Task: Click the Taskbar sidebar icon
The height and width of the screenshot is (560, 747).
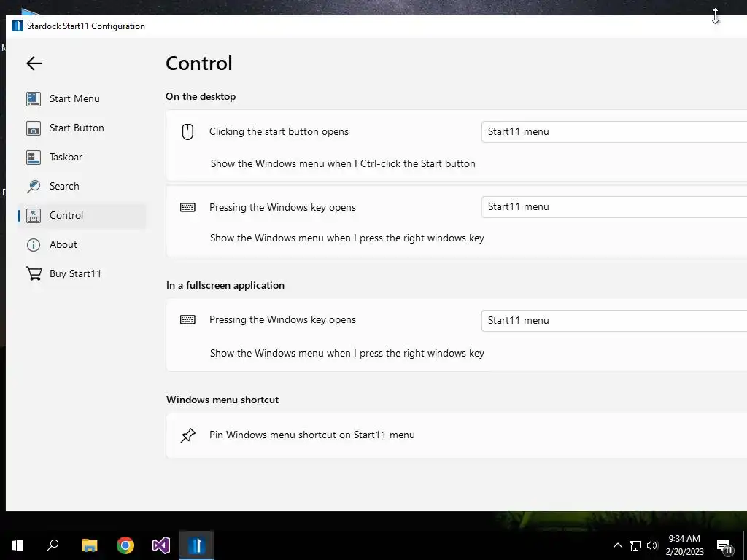Action: 34,157
